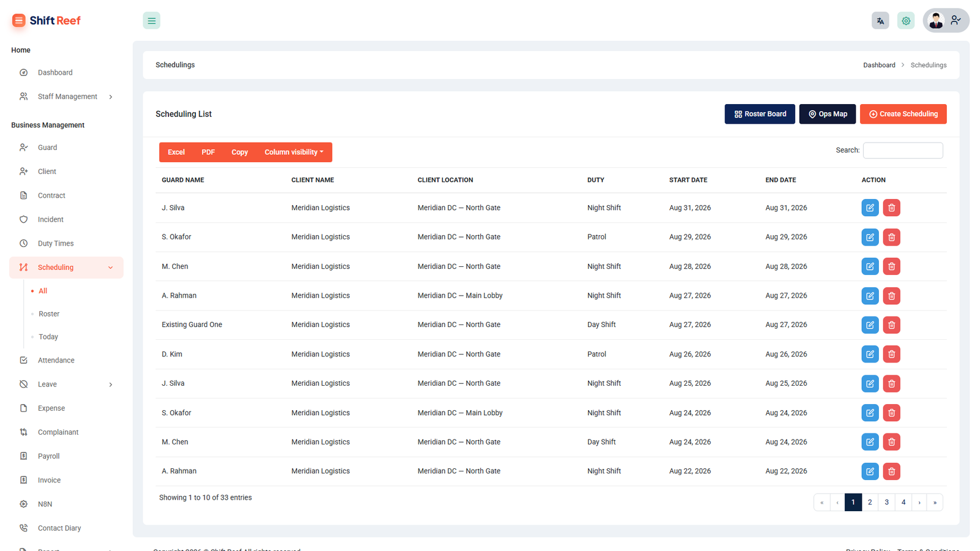Viewport: 980px width, 551px height.
Task: Select the Roster scheduling sub-item
Action: (x=49, y=314)
